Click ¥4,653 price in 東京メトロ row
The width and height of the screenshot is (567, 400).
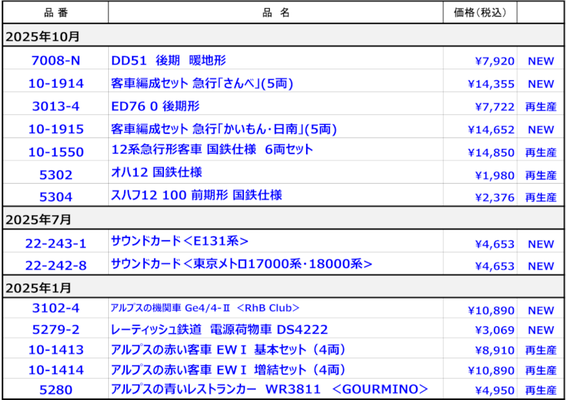(x=494, y=266)
